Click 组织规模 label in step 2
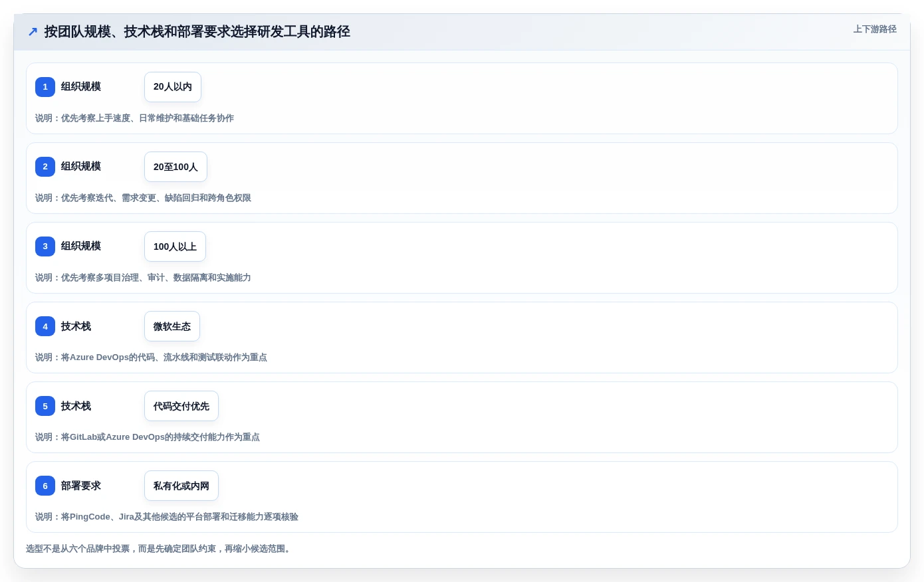This screenshot has width=924, height=582. [x=81, y=167]
